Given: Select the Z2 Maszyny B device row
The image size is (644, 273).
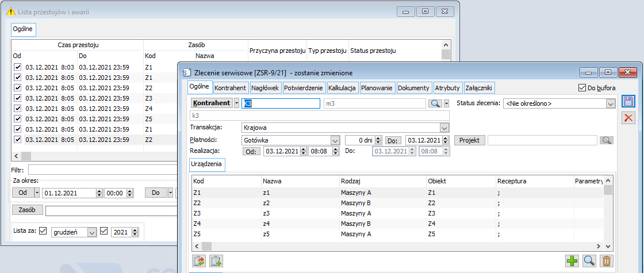Looking at the screenshot, I should coord(397,203).
